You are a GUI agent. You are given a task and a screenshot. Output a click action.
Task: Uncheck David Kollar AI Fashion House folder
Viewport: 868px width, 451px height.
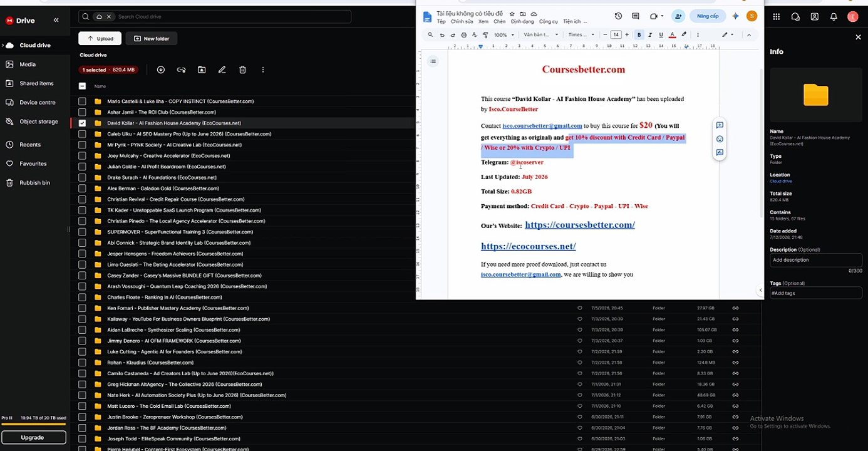click(82, 123)
